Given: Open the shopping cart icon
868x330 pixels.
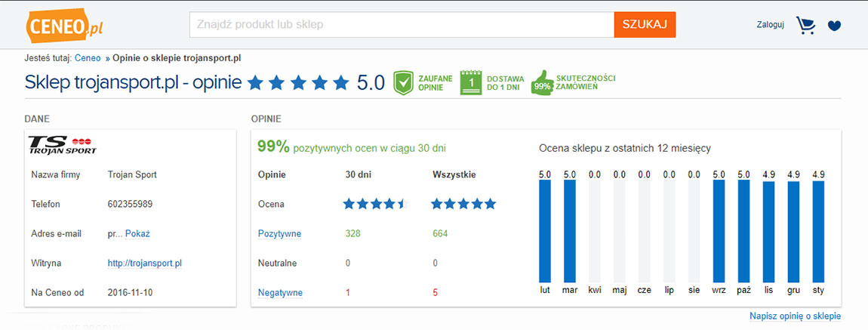Looking at the screenshot, I should [805, 25].
